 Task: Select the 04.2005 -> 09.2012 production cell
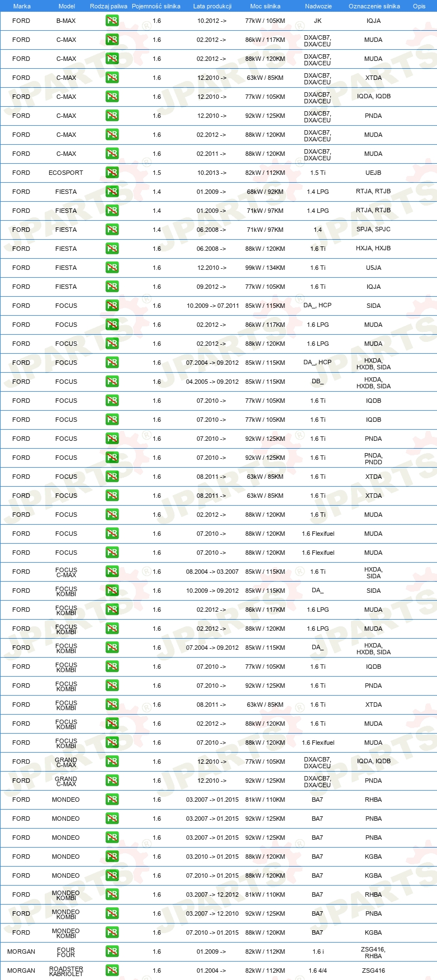212,382
